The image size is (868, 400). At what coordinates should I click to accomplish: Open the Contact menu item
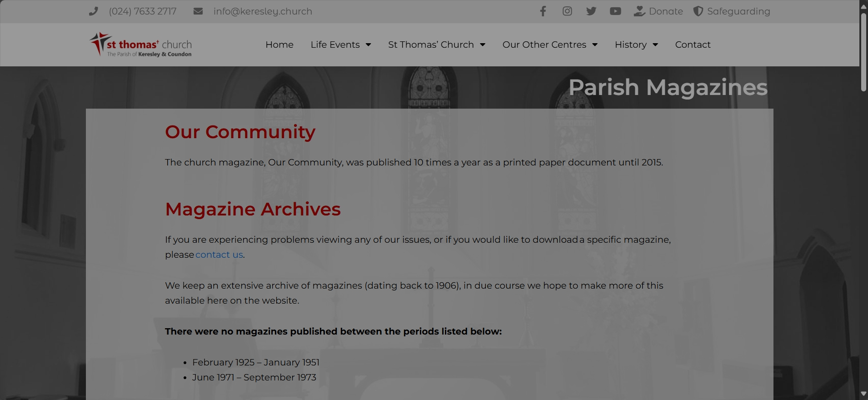(x=693, y=45)
